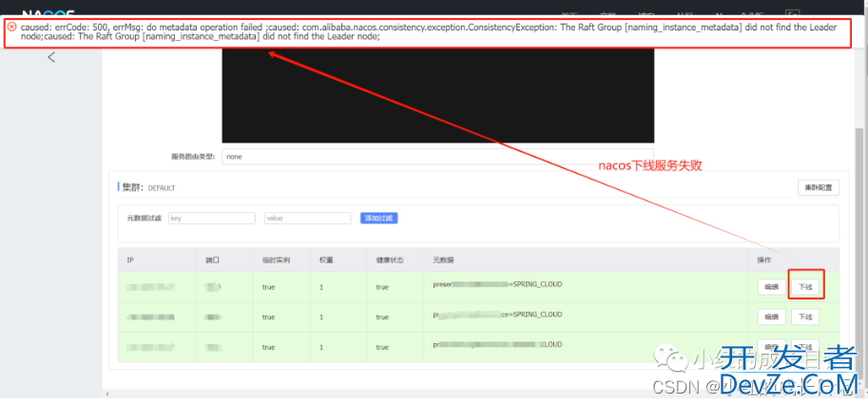
Task: Click the 临时实例 column header
Action: click(276, 260)
